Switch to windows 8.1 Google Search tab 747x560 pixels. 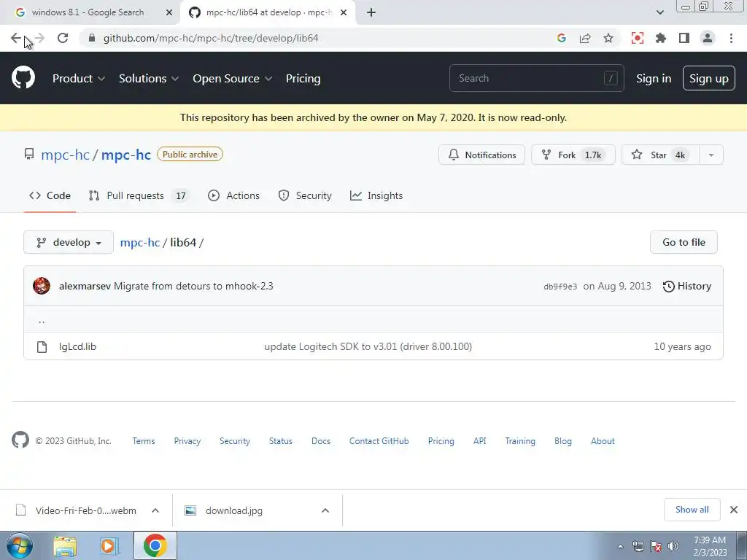click(88, 12)
